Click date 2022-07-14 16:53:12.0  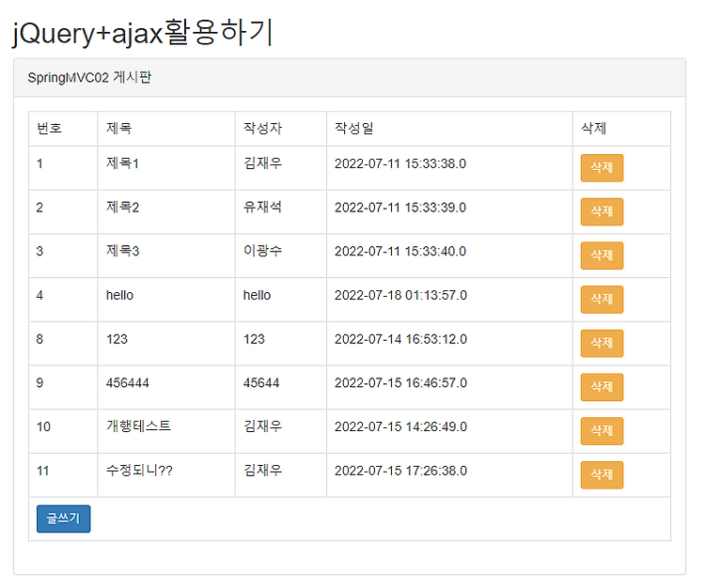pyautogui.click(x=400, y=339)
